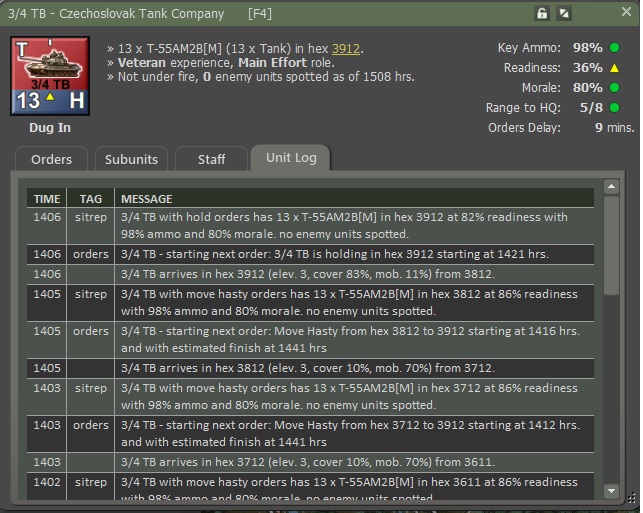
Task: Select the 1402 sitrep row for hex 3611
Action: [310, 487]
